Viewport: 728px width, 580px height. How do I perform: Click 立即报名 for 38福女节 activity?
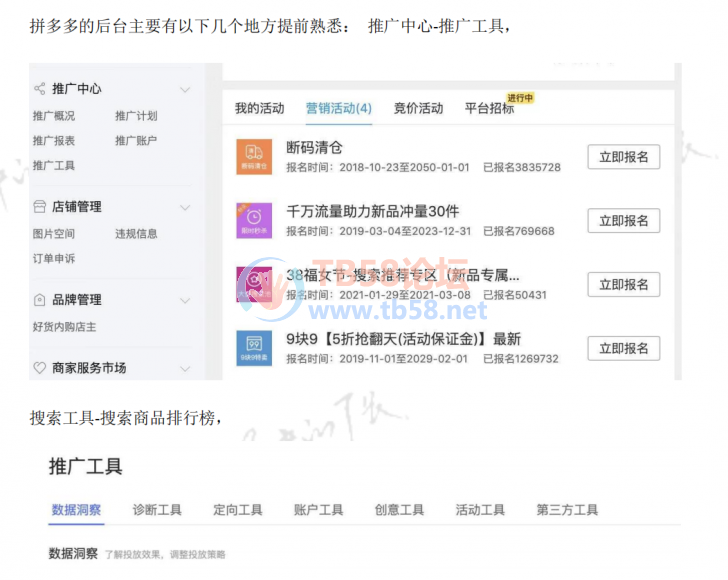click(624, 284)
